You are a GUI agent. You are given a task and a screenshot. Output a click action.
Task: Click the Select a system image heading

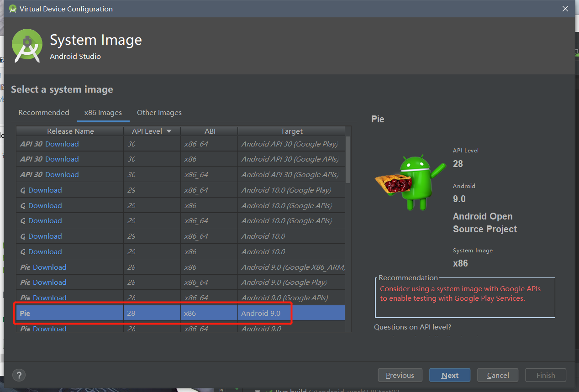pyautogui.click(x=62, y=89)
